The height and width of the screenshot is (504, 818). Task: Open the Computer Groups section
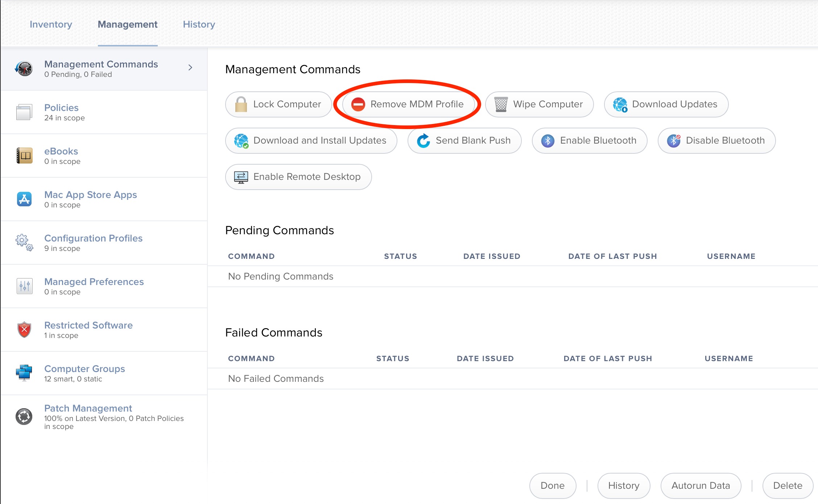pos(104,373)
